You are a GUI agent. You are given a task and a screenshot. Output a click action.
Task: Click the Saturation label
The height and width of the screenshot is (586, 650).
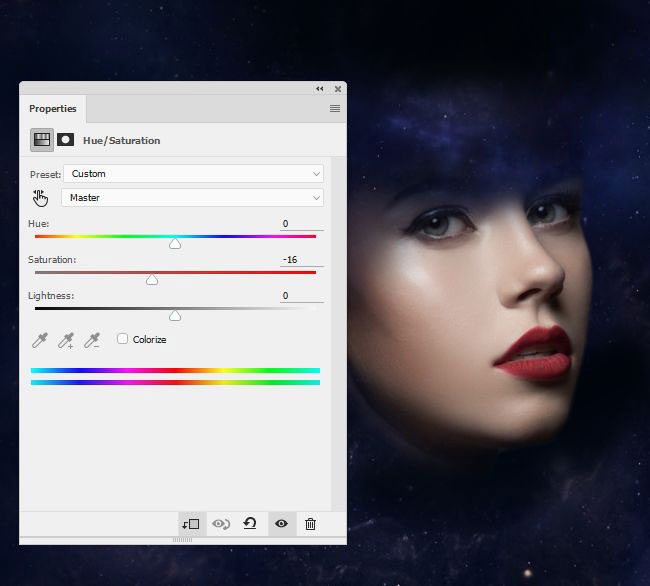(x=52, y=259)
